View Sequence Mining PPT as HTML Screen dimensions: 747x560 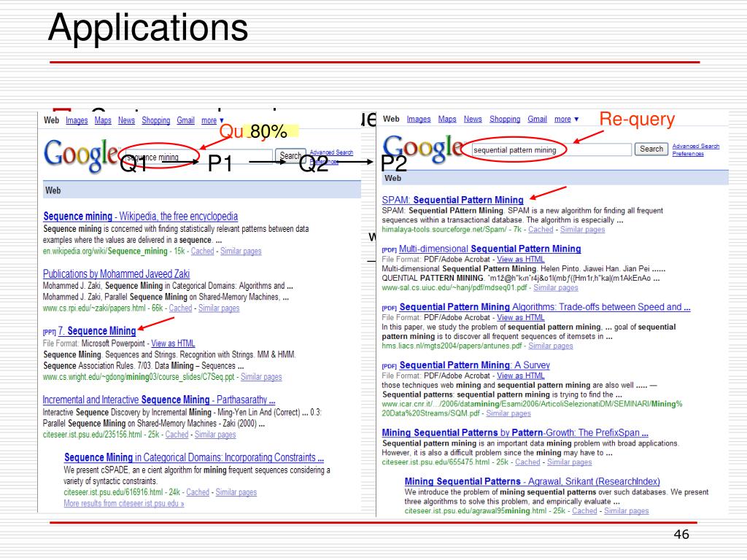(173, 343)
